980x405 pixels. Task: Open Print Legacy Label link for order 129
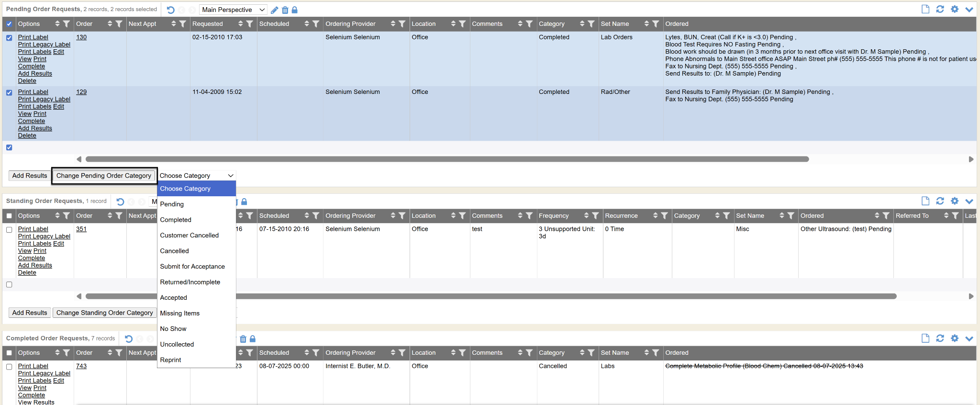pos(44,100)
